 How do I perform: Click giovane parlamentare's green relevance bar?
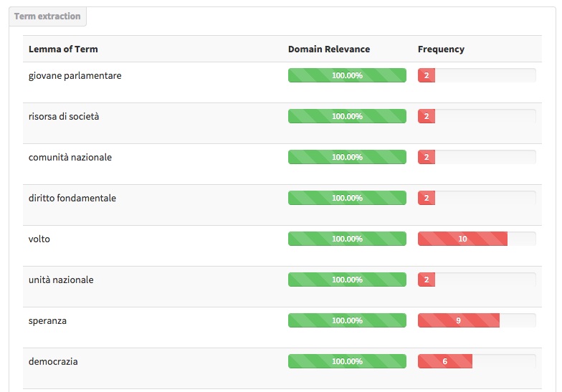[x=347, y=75]
